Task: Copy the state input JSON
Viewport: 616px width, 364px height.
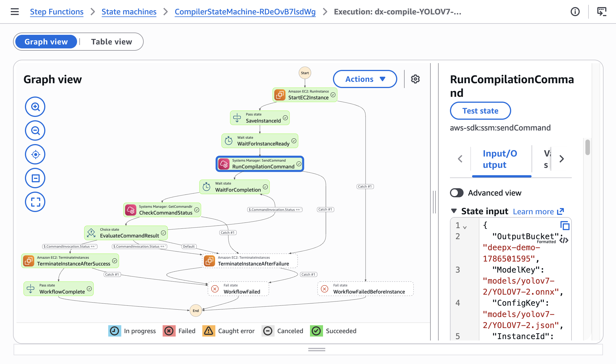Action: pos(565,226)
